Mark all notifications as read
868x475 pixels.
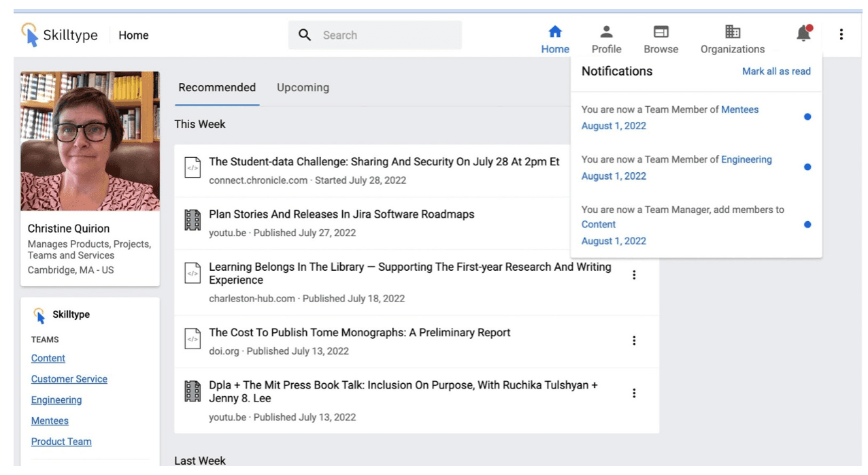(x=776, y=71)
